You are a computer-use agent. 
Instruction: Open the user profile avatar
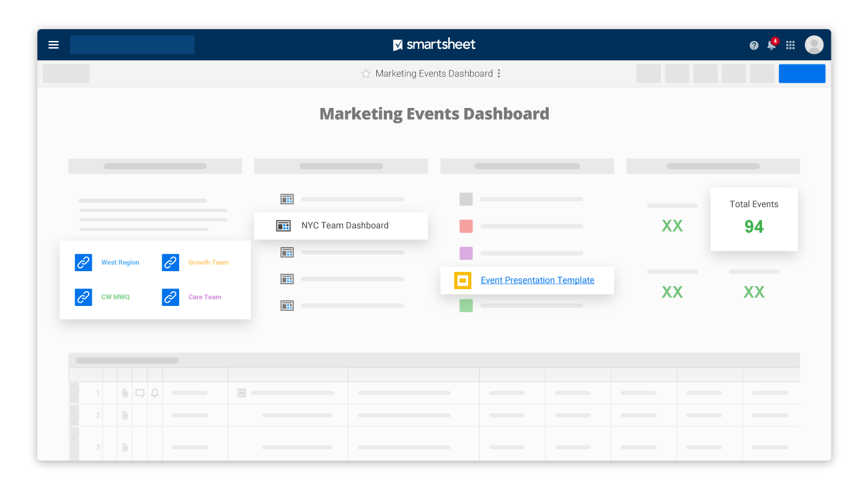(x=814, y=45)
